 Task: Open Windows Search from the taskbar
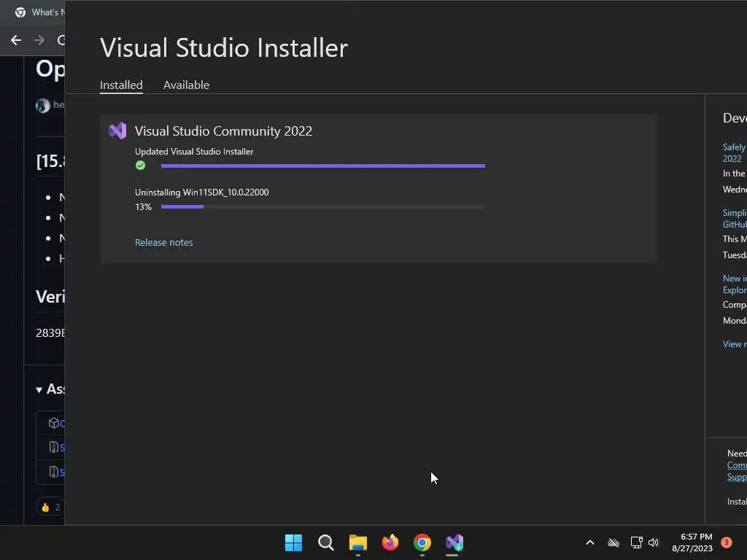point(326,542)
